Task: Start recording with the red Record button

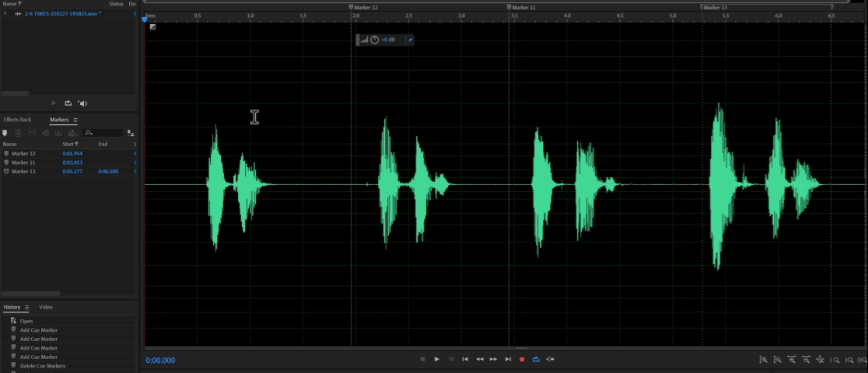Action: pos(521,359)
